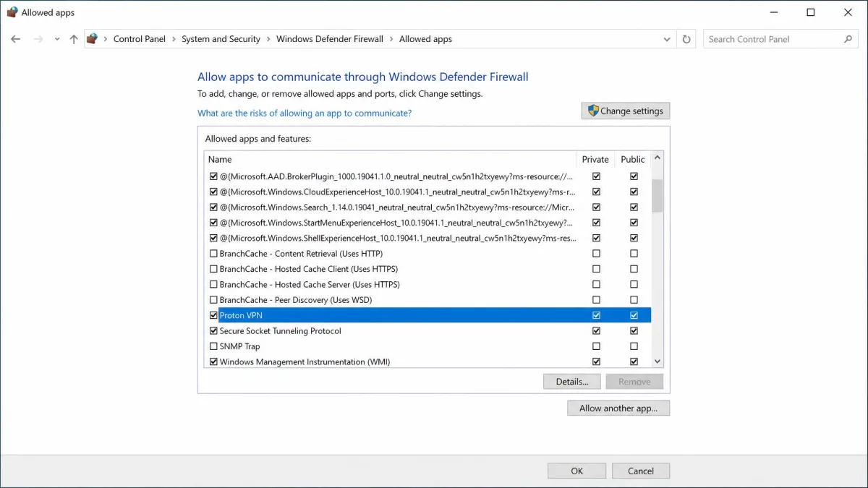Select Windows Management Instrumentation (WMI) row

coord(428,361)
